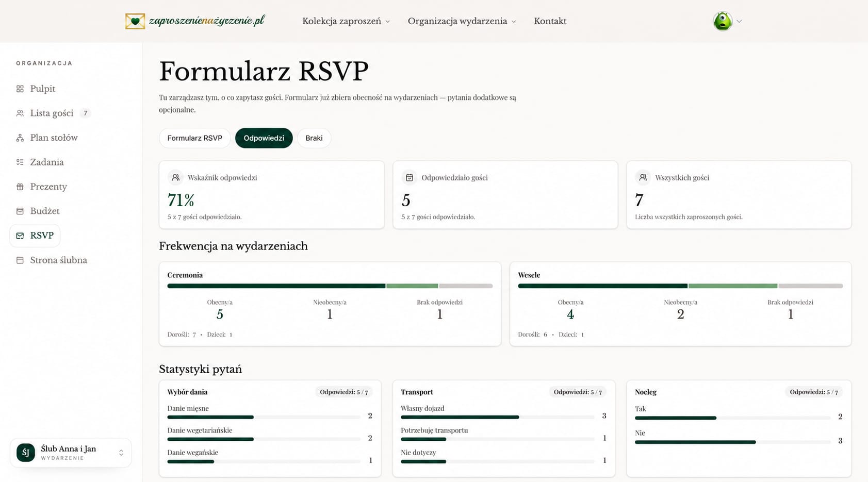868x482 pixels.
Task: Click the ŚJ event badge icon
Action: 26,453
